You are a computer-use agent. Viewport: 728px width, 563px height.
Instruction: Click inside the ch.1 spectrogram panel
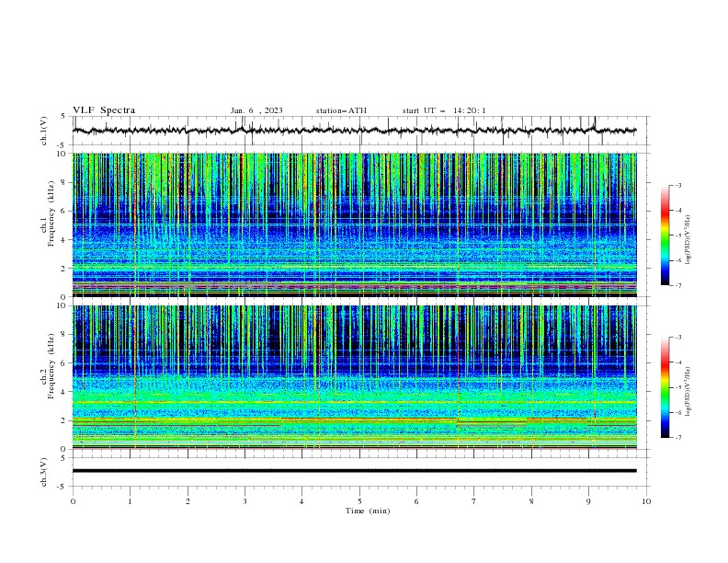tap(354, 224)
